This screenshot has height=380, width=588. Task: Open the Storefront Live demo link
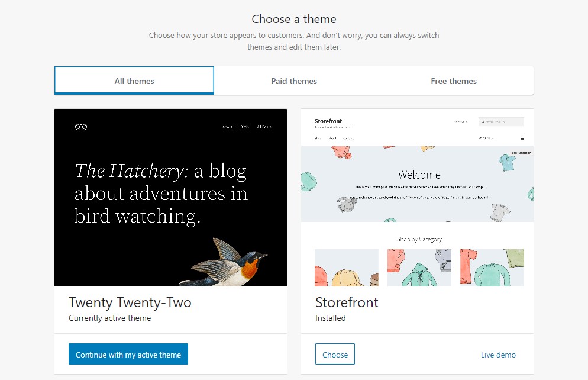tap(498, 355)
